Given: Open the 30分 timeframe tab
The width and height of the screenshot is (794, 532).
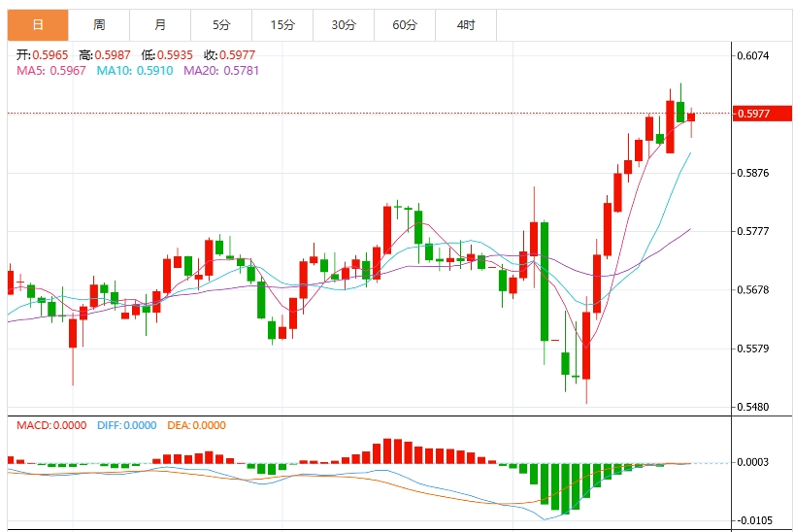Looking at the screenshot, I should (x=344, y=25).
